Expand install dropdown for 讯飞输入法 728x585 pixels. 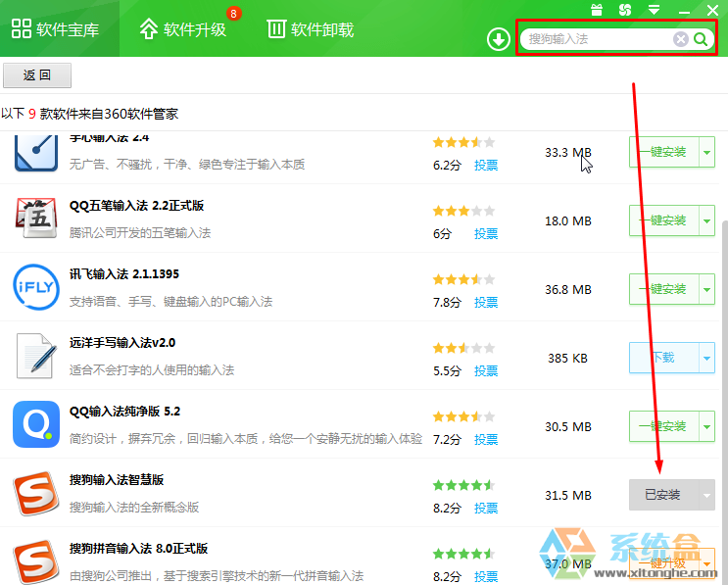706,289
